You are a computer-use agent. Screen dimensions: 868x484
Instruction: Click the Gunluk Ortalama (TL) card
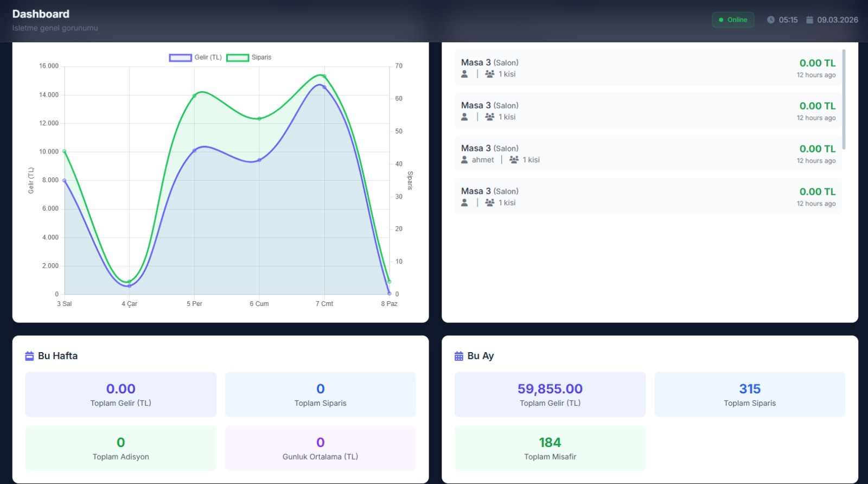click(x=321, y=448)
